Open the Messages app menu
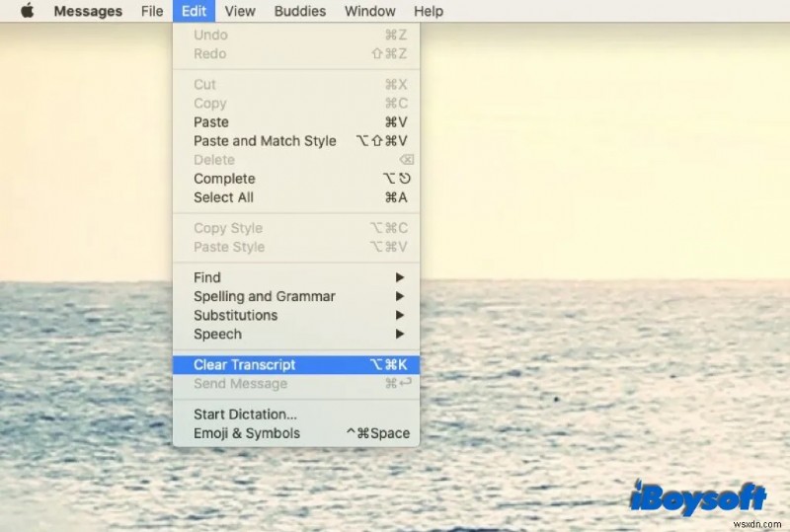The width and height of the screenshot is (790, 532). (88, 11)
